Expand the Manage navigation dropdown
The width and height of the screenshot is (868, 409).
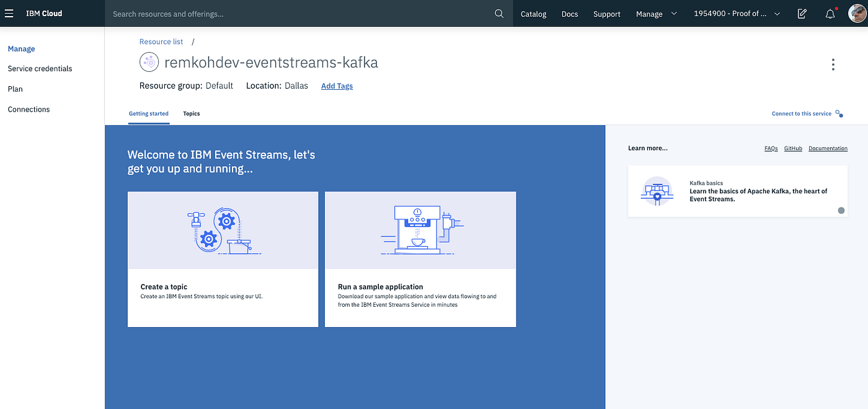click(657, 13)
